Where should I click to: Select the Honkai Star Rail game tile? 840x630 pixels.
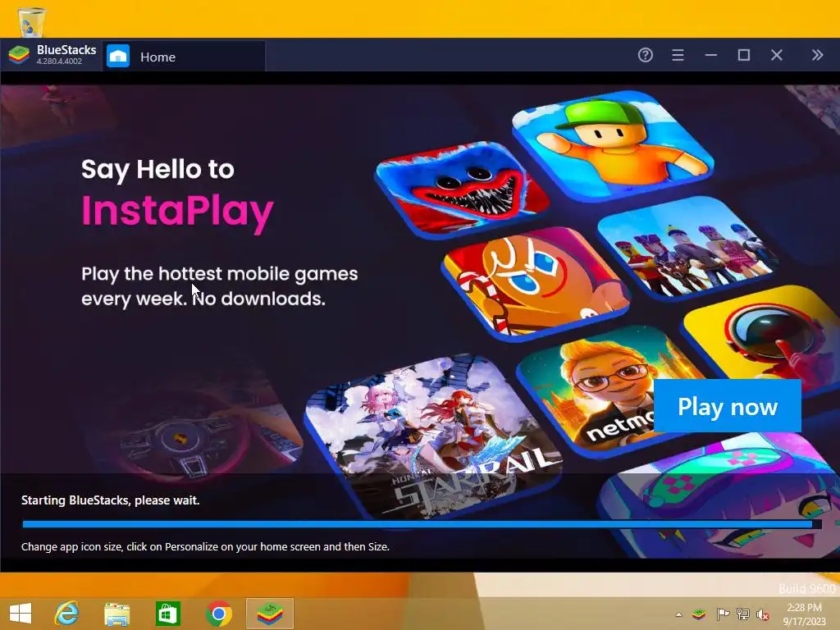coord(434,436)
